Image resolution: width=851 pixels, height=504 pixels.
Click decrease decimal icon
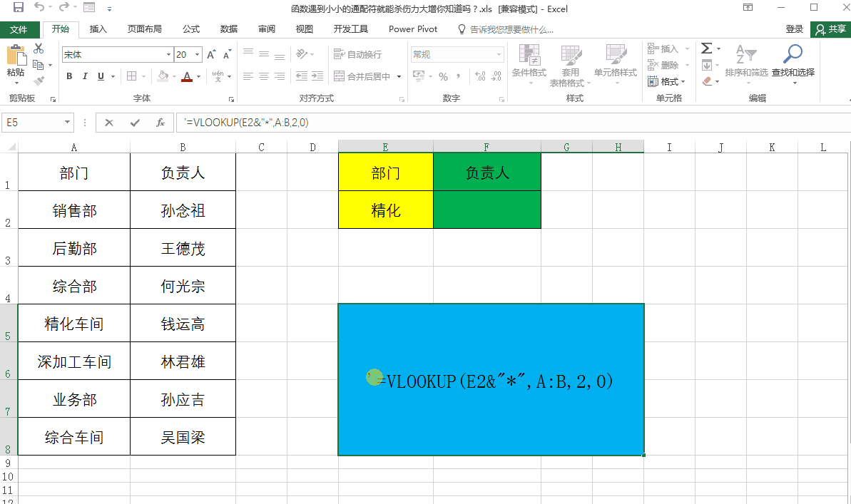(496, 76)
